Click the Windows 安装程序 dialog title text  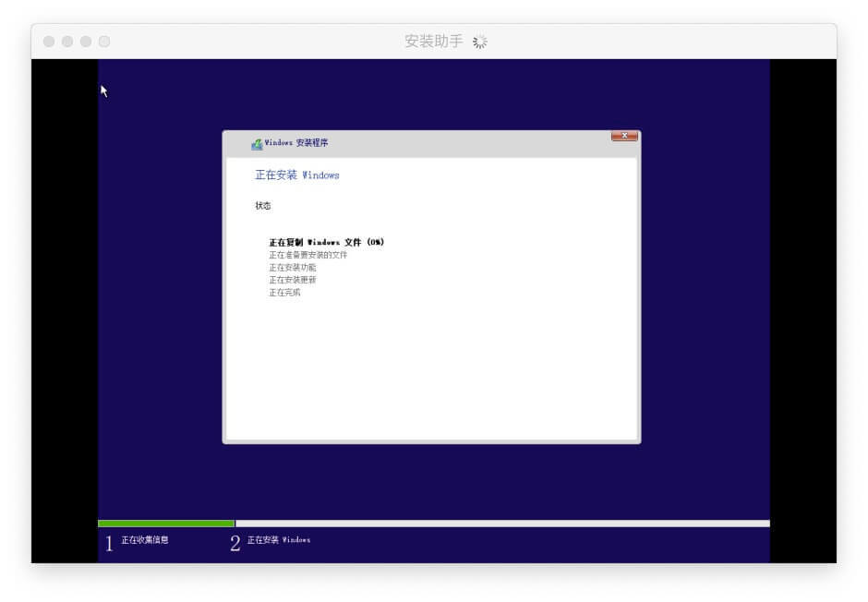tap(296, 143)
